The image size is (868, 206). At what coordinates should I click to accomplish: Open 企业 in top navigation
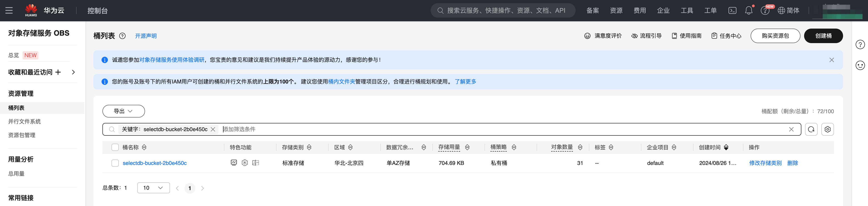(664, 10)
